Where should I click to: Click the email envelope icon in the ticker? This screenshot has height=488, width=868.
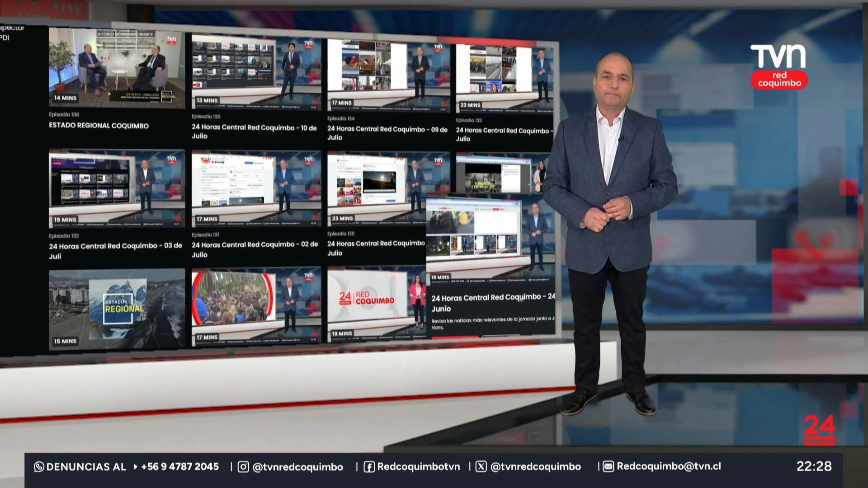pos(609,466)
